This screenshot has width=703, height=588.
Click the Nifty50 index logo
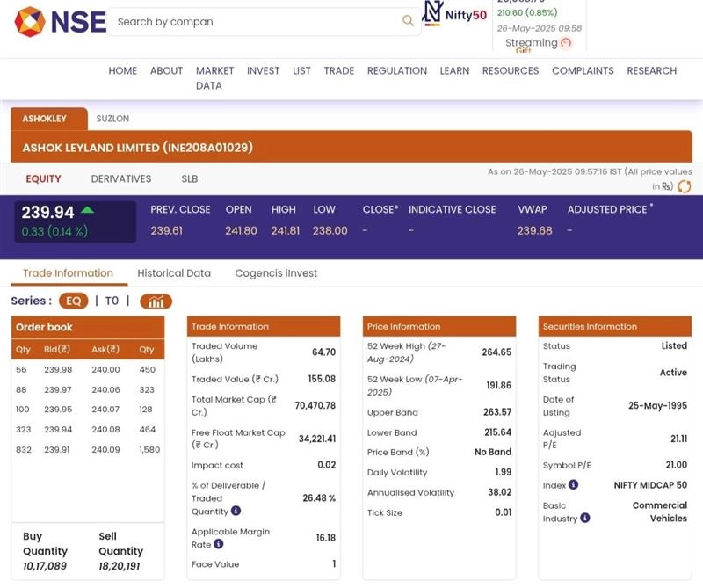point(454,14)
